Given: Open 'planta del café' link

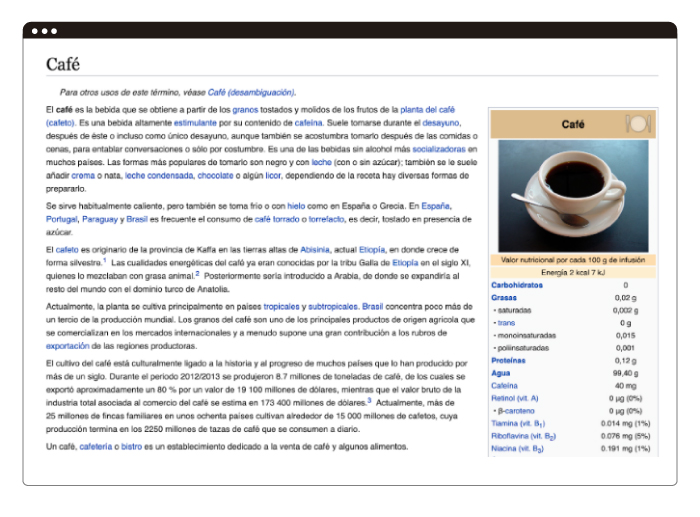Looking at the screenshot, I should (427, 109).
